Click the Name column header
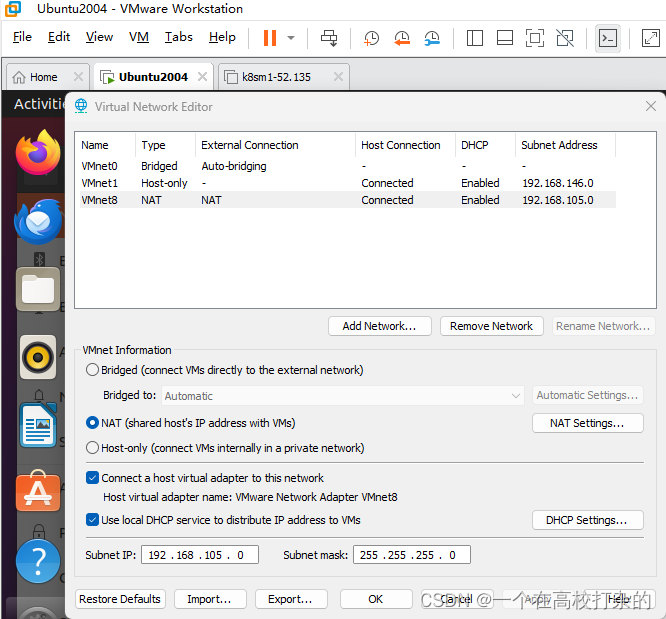Viewport: 666px width, 619px height. tap(105, 145)
